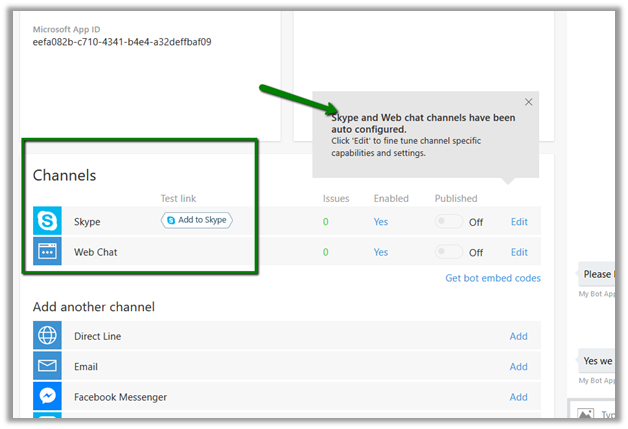Click the Facebook Messenger icon

[x=47, y=397]
